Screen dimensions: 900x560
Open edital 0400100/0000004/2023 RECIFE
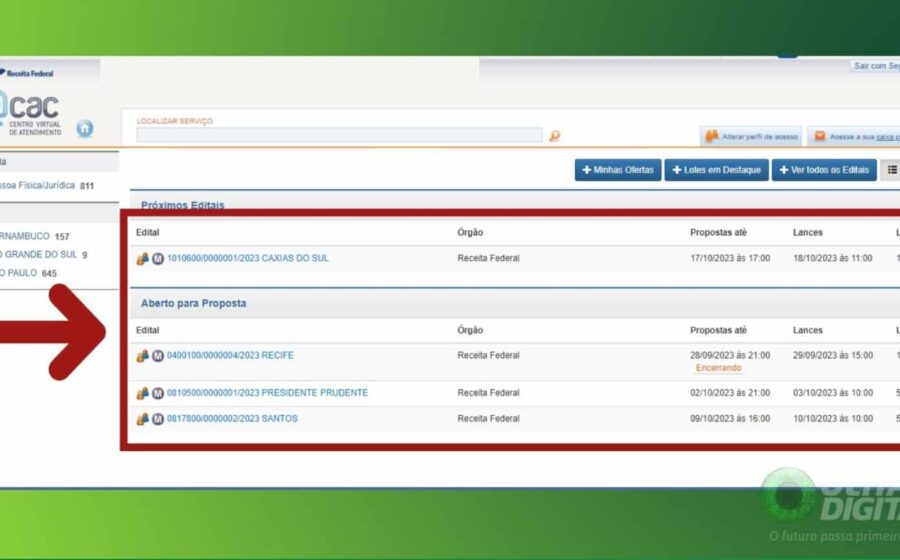tap(230, 355)
